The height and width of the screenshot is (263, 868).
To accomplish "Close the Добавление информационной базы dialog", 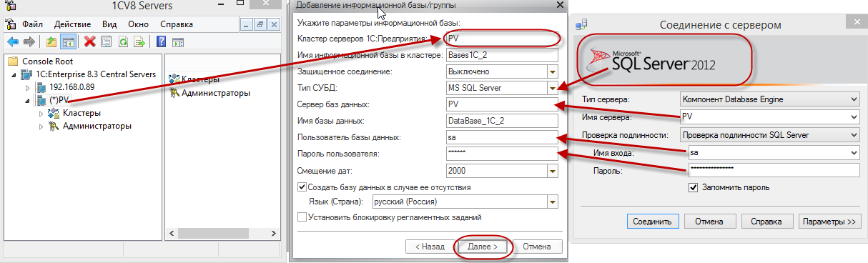I will [x=559, y=5].
